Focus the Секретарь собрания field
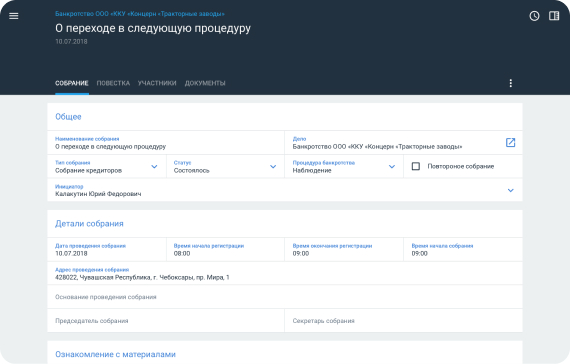The width and height of the screenshot is (570, 364). tap(404, 320)
